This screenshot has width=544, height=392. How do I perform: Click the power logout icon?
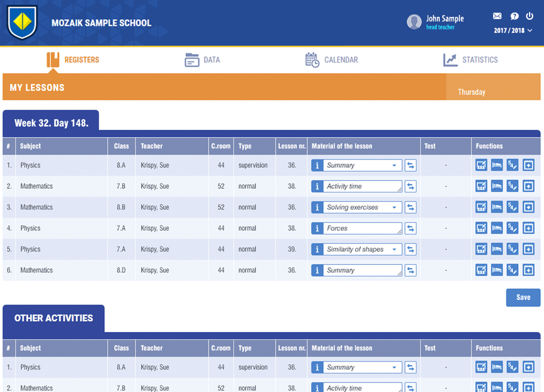(530, 16)
